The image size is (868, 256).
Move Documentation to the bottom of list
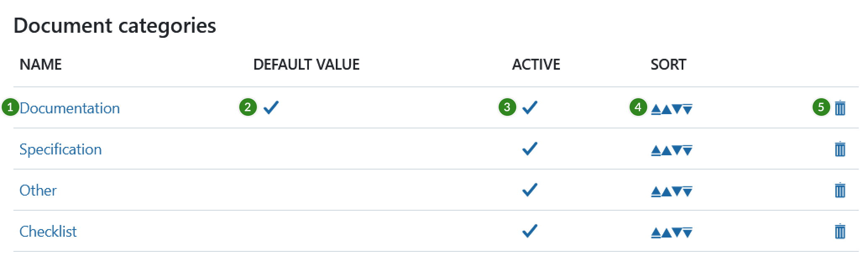[688, 110]
